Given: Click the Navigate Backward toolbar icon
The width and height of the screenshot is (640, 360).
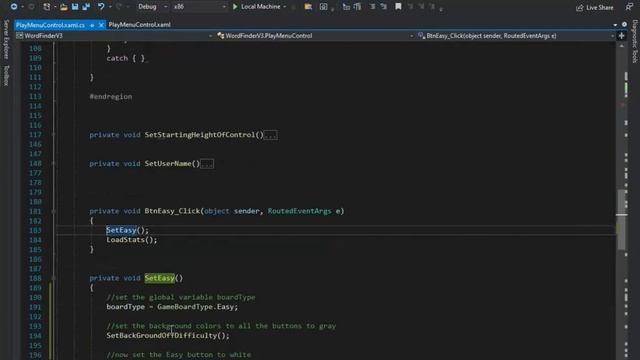Looking at the screenshot, I should 13,7.
